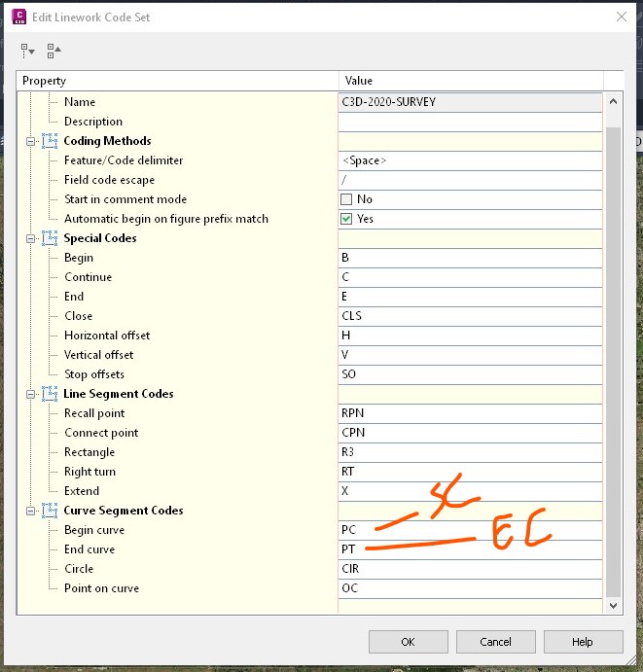This screenshot has width=643, height=672.
Task: Select the Recall point property label
Action: 94,413
